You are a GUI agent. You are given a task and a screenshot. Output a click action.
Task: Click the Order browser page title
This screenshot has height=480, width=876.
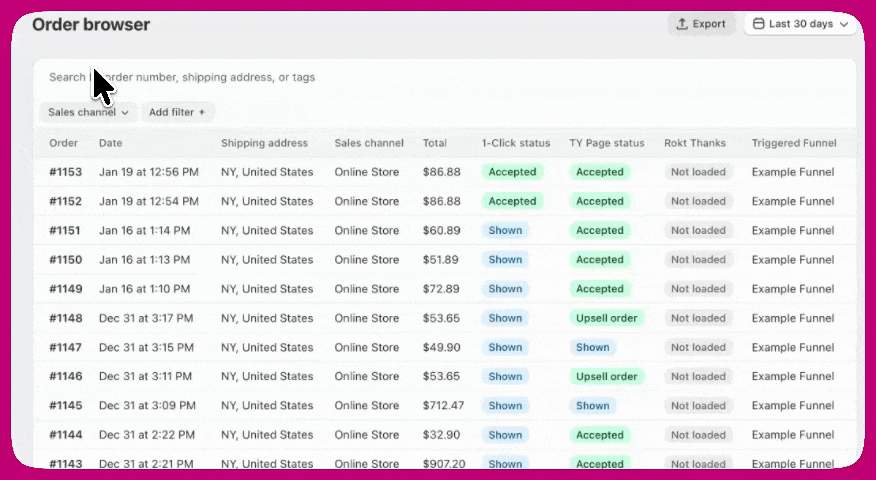coord(91,25)
